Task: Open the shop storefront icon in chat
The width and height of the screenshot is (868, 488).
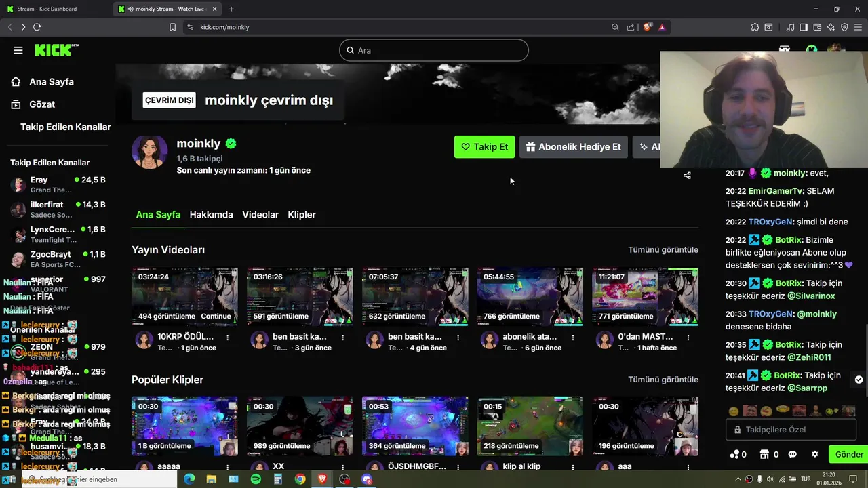Action: (765, 455)
